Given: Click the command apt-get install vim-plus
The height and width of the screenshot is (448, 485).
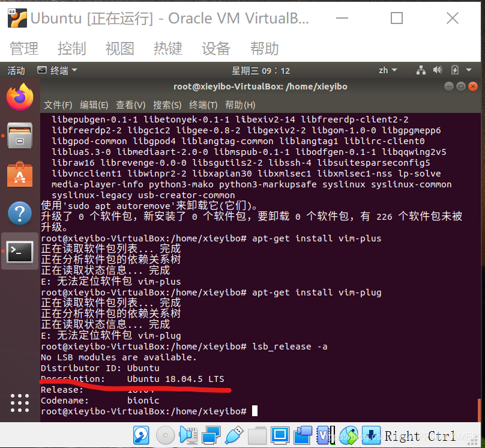Looking at the screenshot, I should tap(316, 238).
